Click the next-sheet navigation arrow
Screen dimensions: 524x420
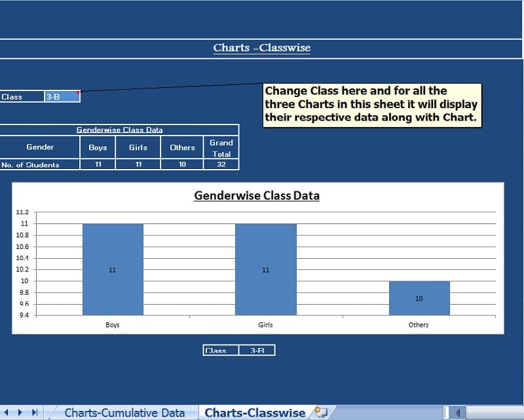[x=20, y=412]
